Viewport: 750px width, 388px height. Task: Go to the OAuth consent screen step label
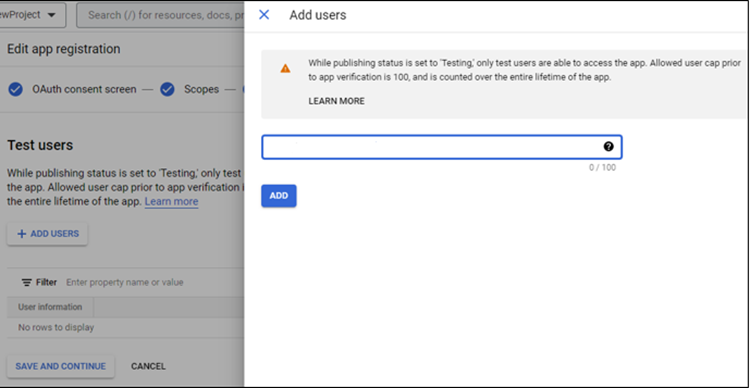[84, 89]
